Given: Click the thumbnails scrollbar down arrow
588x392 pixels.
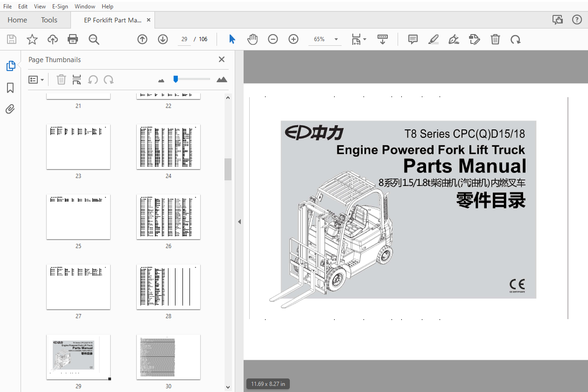Looking at the screenshot, I should [228, 387].
